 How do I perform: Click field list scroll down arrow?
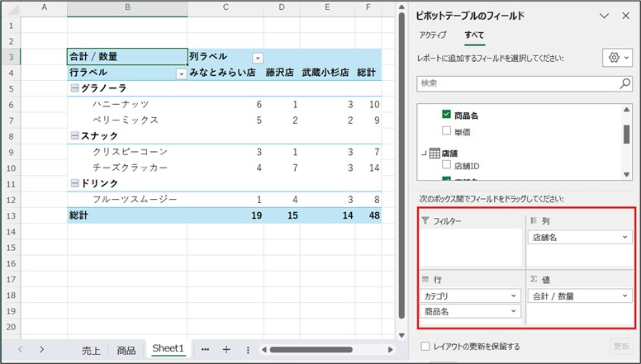point(626,174)
